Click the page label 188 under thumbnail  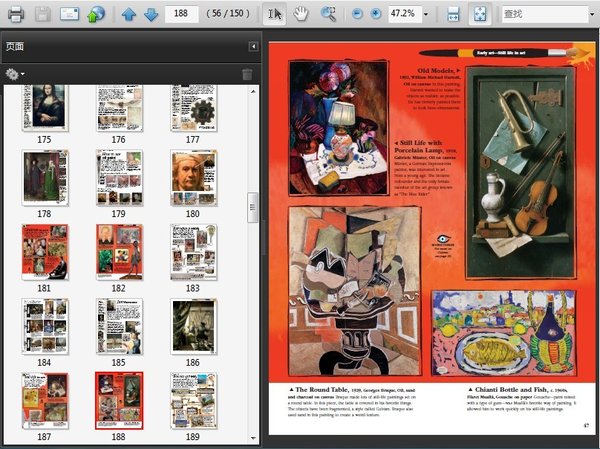click(119, 437)
